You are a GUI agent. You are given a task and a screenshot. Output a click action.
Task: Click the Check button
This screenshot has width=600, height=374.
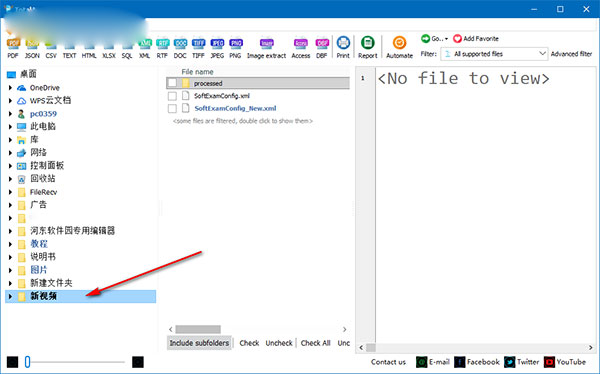click(249, 343)
